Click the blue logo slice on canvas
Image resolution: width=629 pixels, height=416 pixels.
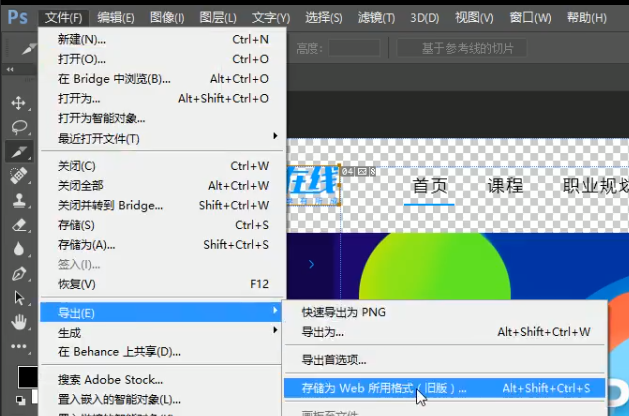314,186
